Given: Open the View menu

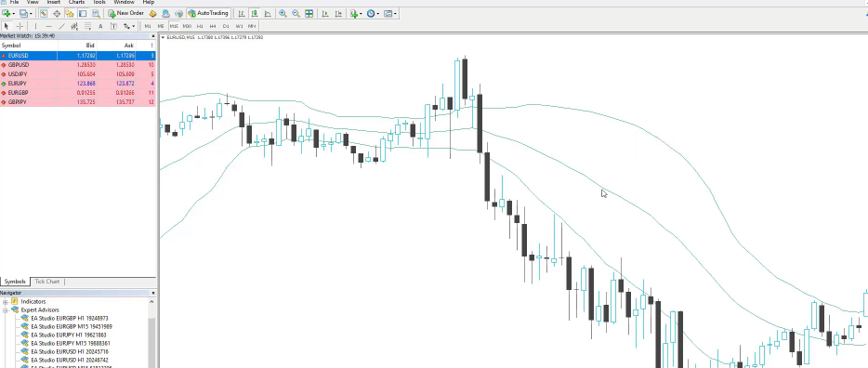Looking at the screenshot, I should (x=33, y=2).
